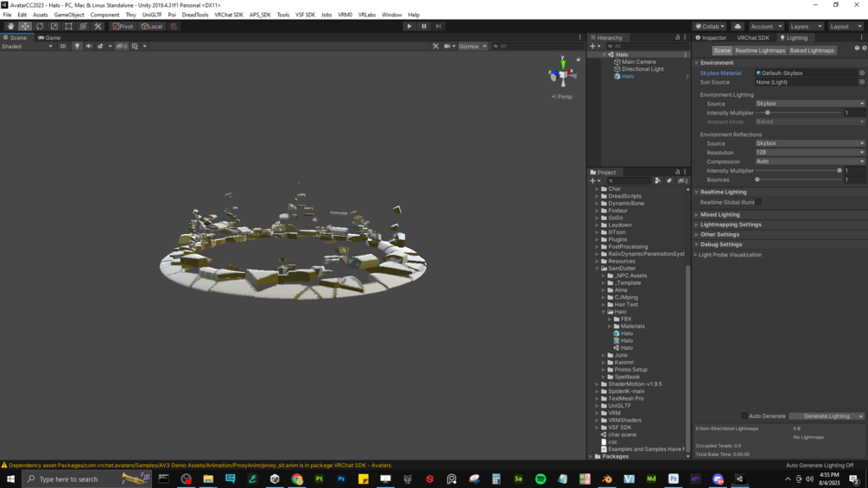Open Lighting settings gear icon
868x488 pixels.
click(x=865, y=48)
